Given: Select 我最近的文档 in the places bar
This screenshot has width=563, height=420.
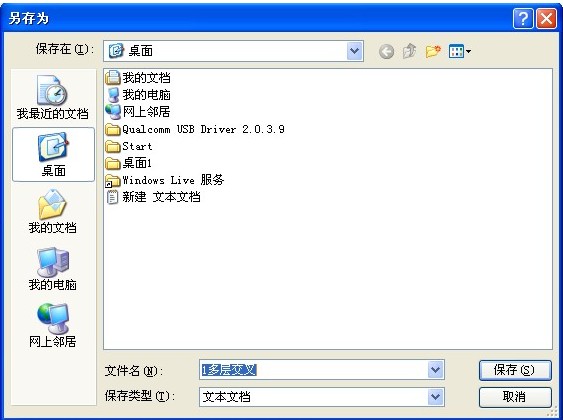Looking at the screenshot, I should click(x=53, y=98).
